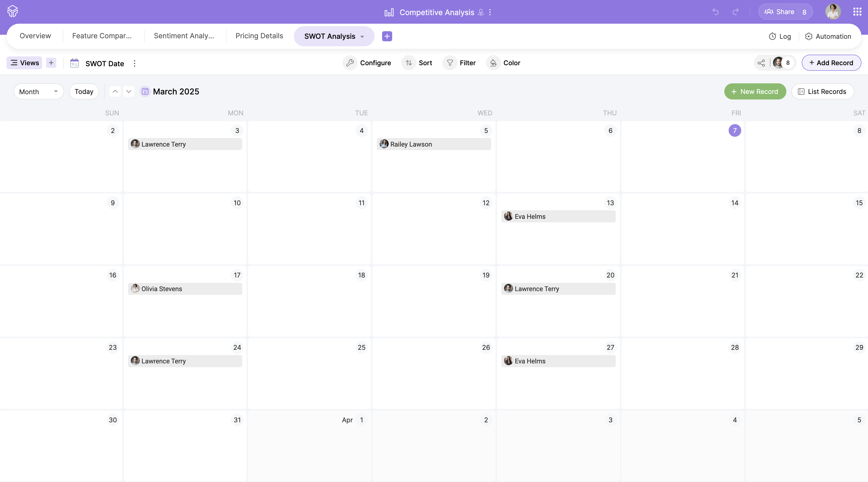Select date 18 in calendar
This screenshot has height=482, width=868.
(x=362, y=275)
